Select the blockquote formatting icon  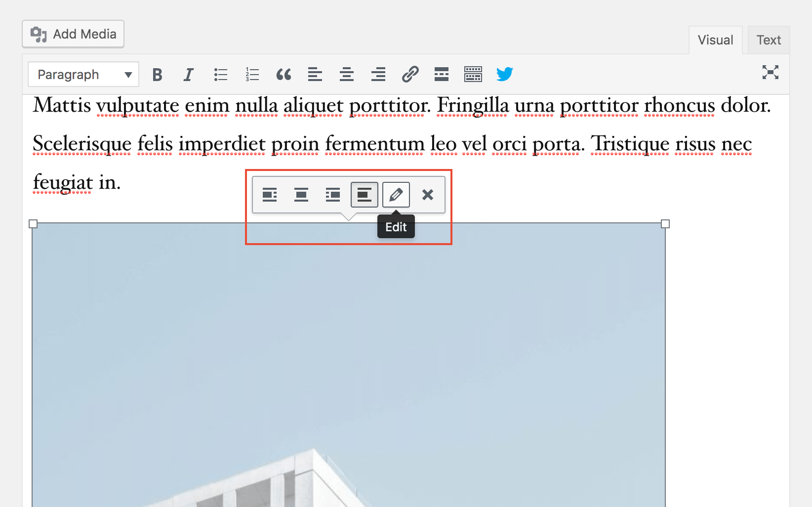284,74
